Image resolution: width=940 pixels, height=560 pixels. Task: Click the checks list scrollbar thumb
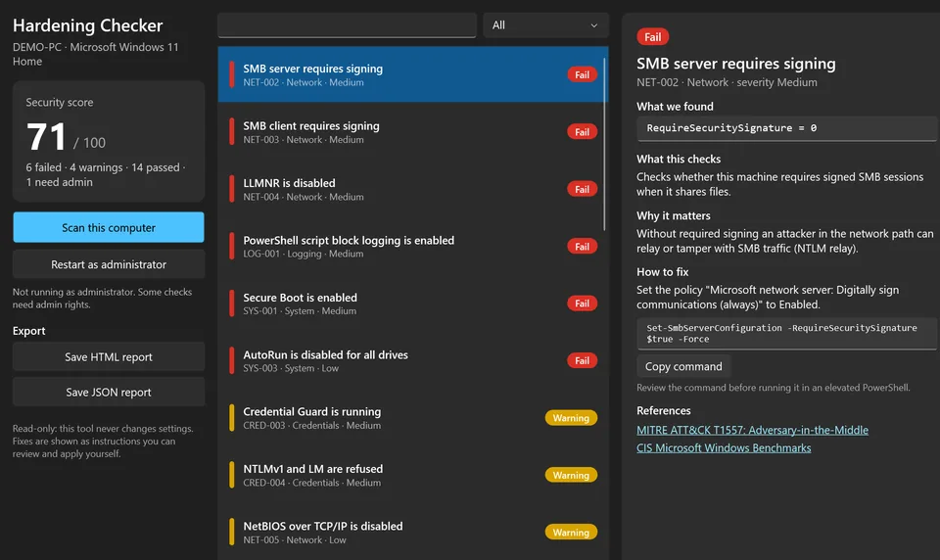coord(604,144)
